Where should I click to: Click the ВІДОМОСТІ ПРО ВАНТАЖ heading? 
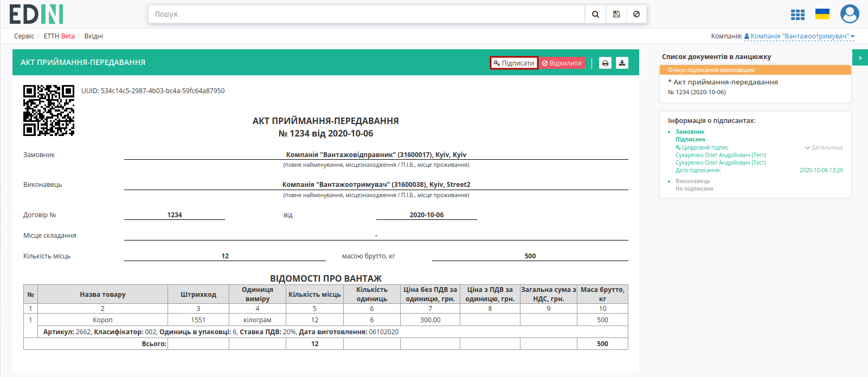click(326, 278)
